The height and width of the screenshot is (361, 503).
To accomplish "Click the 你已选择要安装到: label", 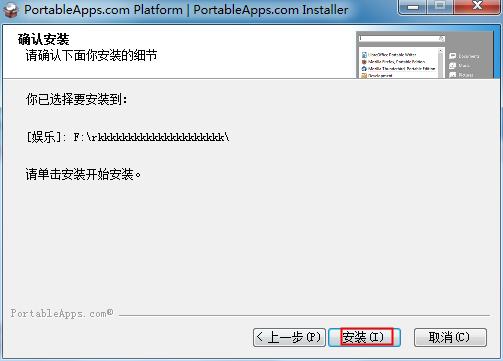I will [76, 99].
